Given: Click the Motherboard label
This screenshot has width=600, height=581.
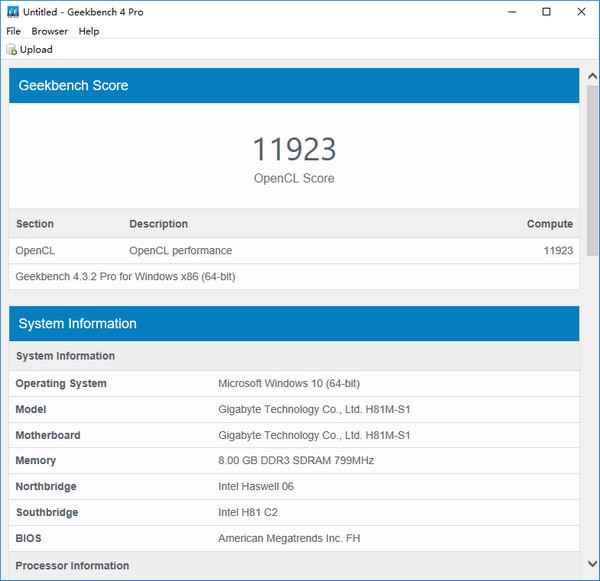Looking at the screenshot, I should [48, 435].
